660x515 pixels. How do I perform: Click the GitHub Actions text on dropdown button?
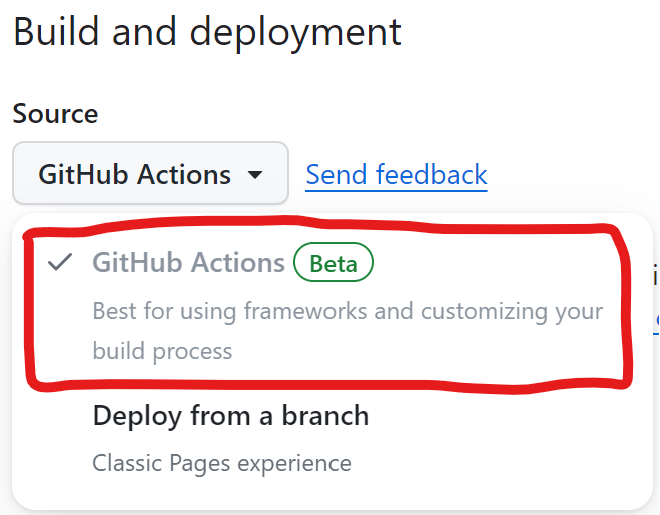click(x=134, y=175)
